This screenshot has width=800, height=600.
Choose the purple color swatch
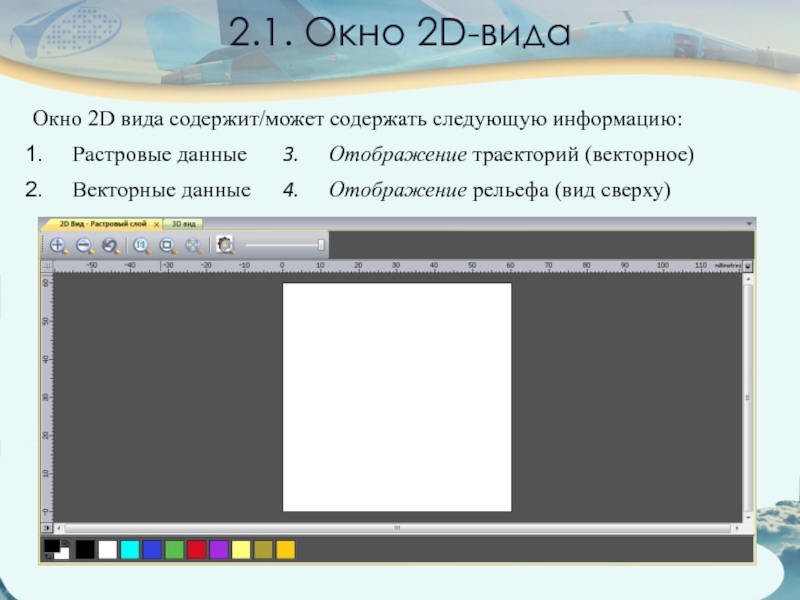pyautogui.click(x=219, y=549)
